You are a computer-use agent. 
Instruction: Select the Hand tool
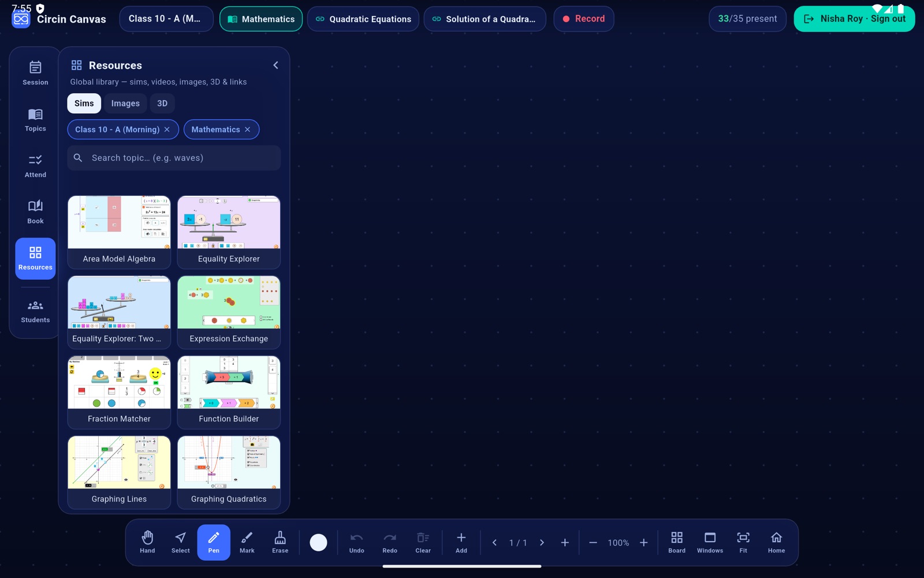[147, 542]
